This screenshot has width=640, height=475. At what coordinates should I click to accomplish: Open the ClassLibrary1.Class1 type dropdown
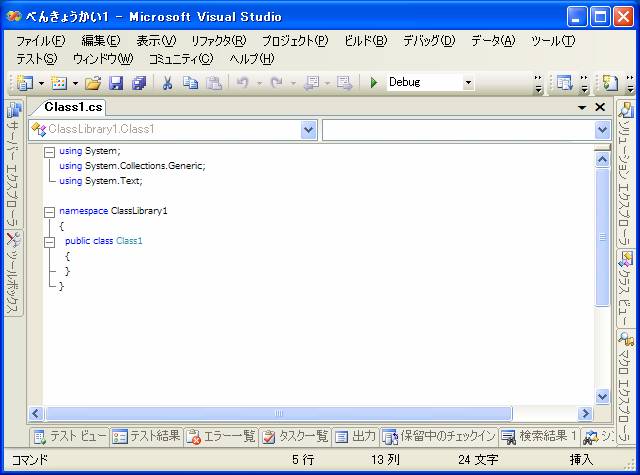point(308,129)
